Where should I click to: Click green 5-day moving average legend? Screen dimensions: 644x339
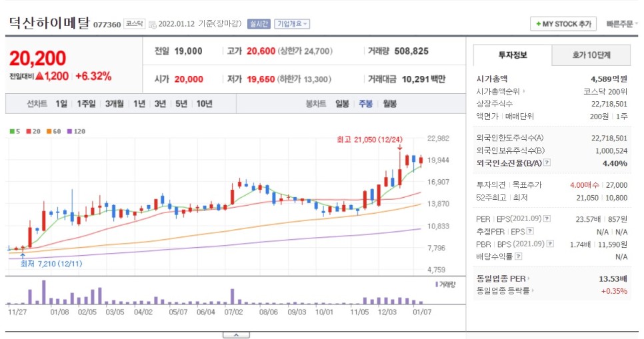tap(15, 131)
